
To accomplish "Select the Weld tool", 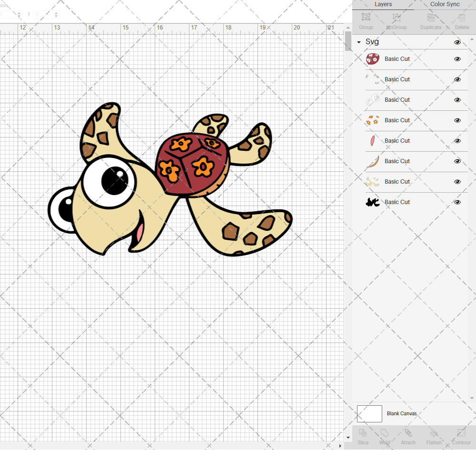I will (384, 433).
